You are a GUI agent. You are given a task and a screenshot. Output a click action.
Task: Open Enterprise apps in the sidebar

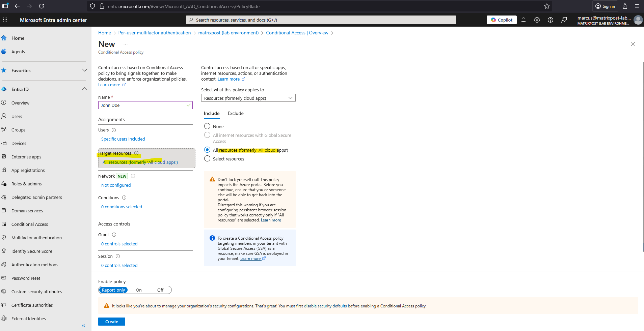(26, 157)
